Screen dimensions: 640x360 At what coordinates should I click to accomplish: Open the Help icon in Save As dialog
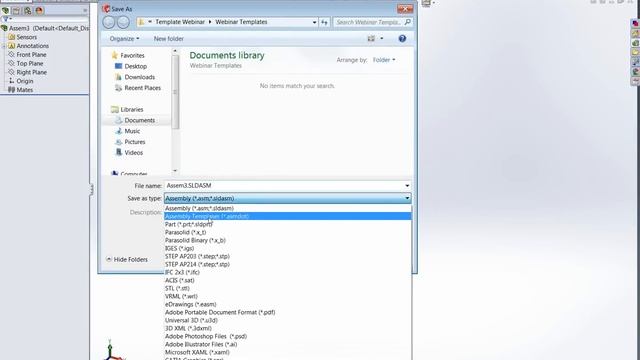tap(402, 38)
